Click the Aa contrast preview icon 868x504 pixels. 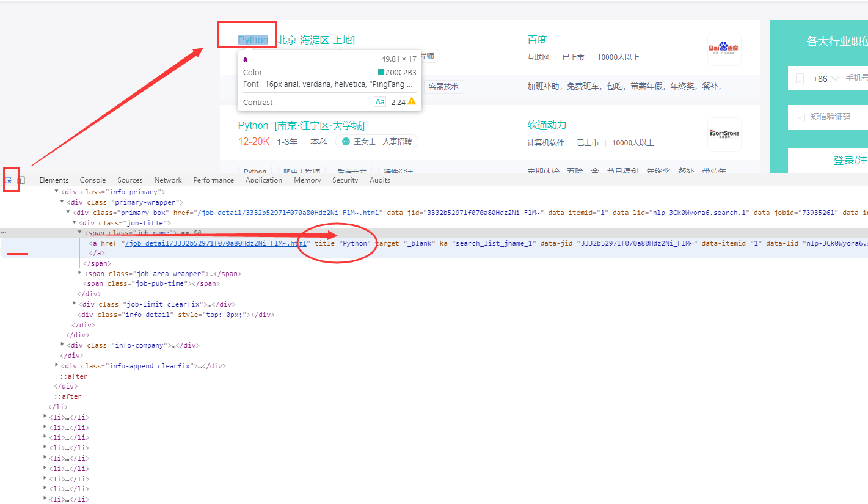point(380,102)
